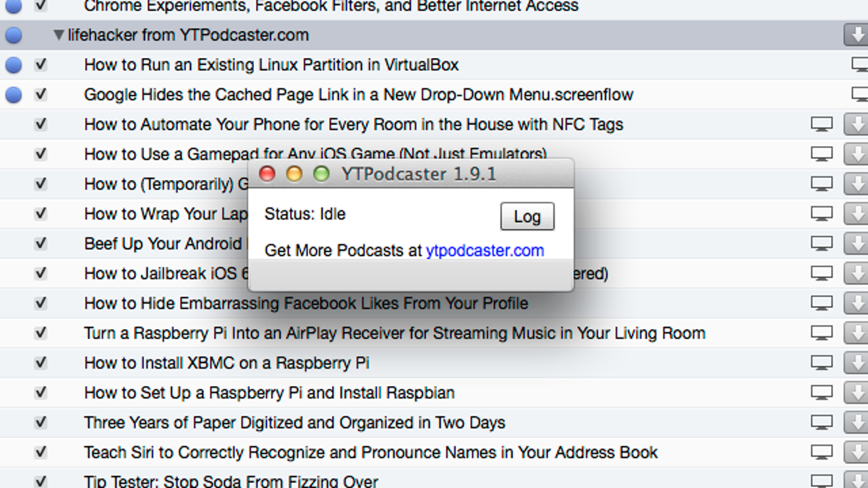Select 'How to Automate Your Phone' episode title
The image size is (868, 488).
tap(354, 124)
